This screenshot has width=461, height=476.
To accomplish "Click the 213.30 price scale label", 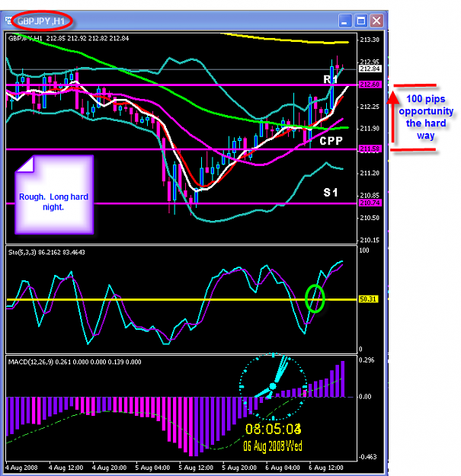I will click(x=370, y=40).
